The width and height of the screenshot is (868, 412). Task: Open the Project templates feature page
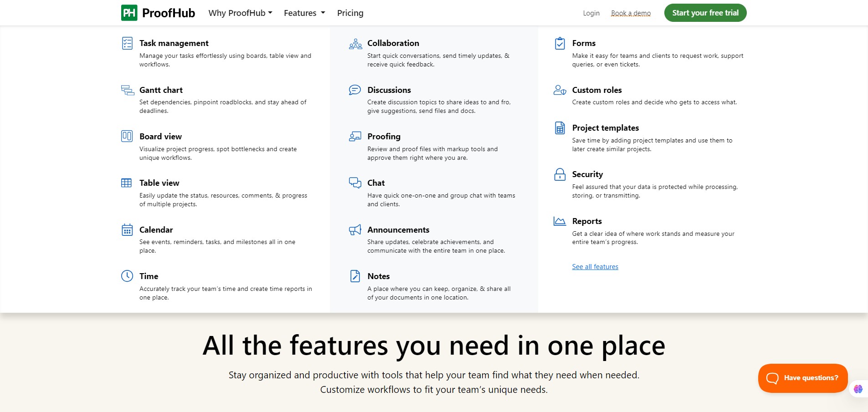606,127
